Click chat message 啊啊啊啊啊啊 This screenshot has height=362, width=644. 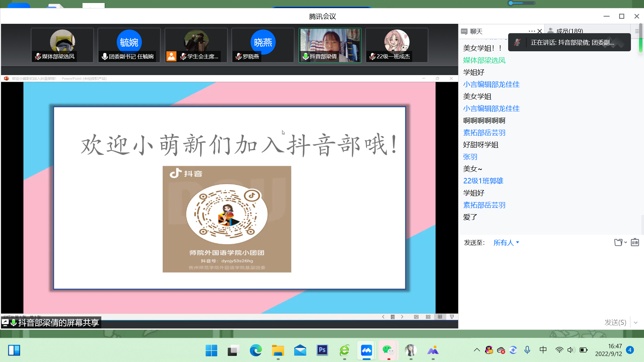[484, 121]
